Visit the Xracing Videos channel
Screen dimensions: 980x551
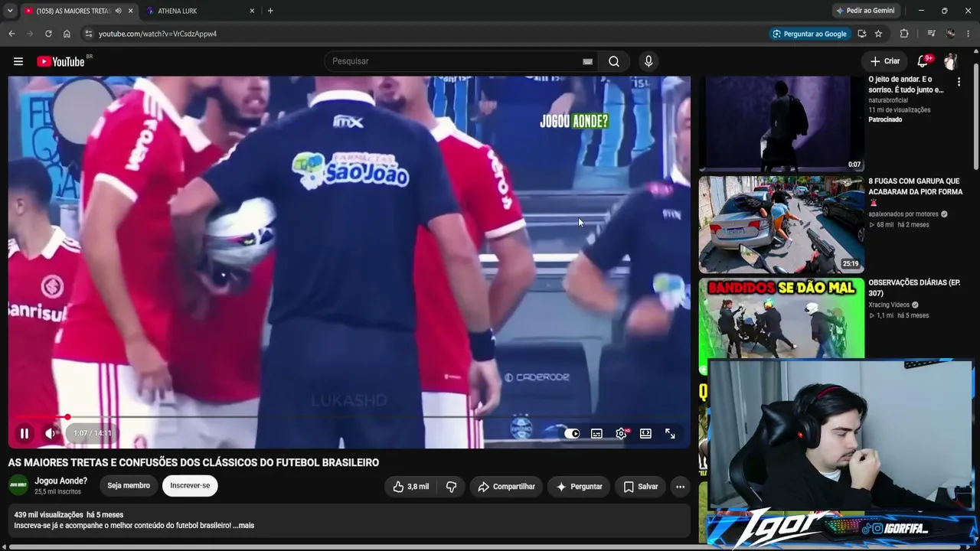point(889,305)
